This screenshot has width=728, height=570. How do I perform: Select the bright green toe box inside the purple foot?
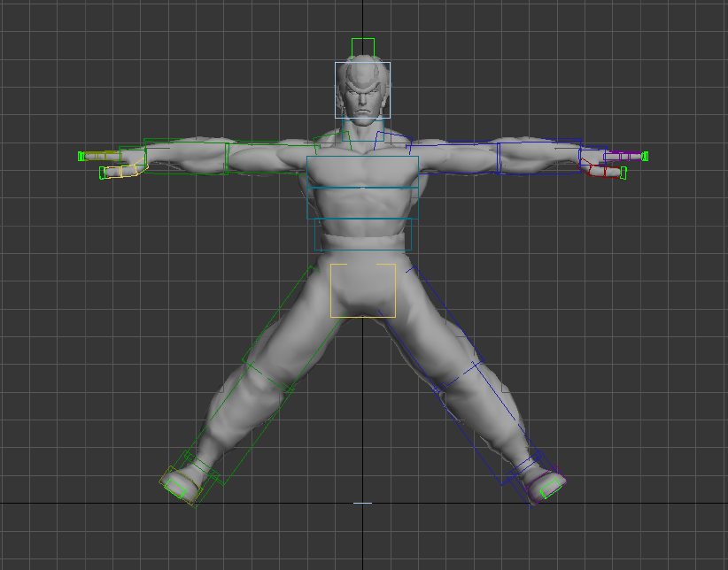pyautogui.click(x=551, y=489)
